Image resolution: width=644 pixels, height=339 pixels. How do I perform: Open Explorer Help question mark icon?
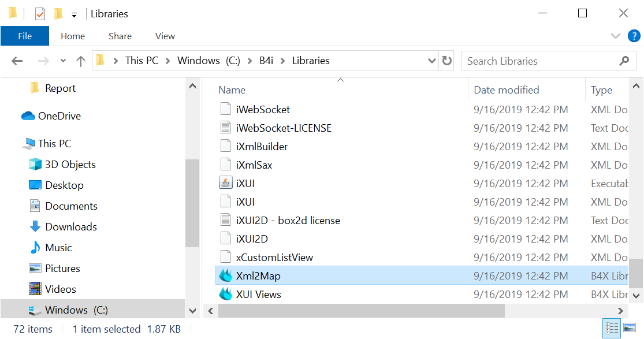tap(634, 36)
